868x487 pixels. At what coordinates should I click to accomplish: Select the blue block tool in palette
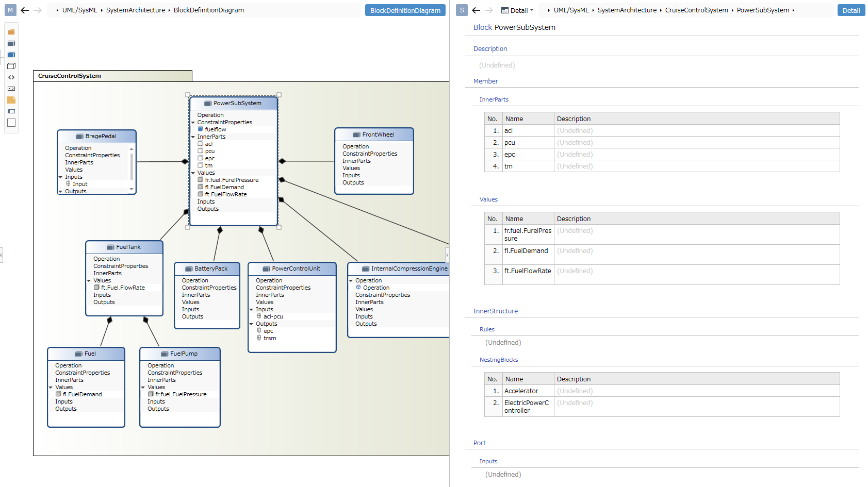pos(11,55)
